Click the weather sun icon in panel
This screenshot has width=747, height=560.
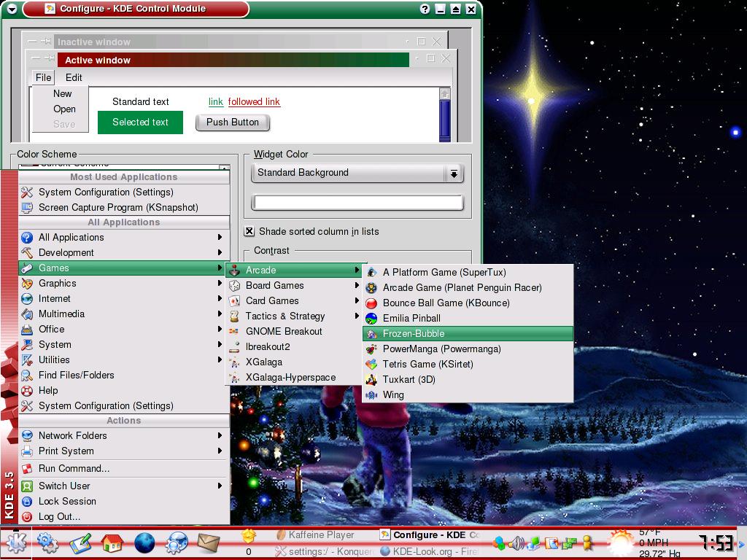(x=620, y=543)
